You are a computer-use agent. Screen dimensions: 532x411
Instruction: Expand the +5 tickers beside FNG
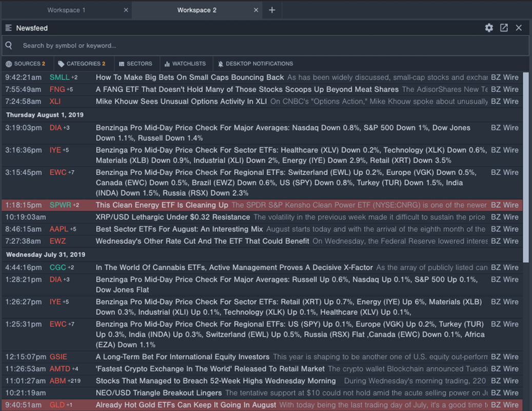pos(70,90)
